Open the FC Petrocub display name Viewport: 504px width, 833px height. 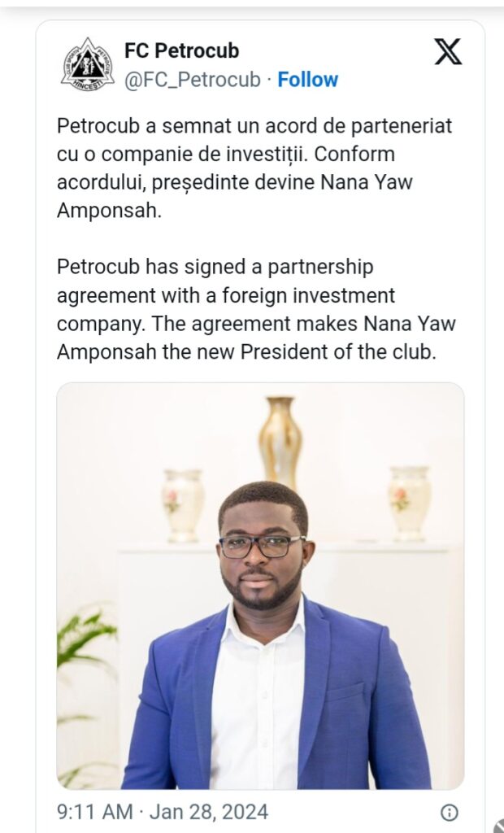(181, 51)
